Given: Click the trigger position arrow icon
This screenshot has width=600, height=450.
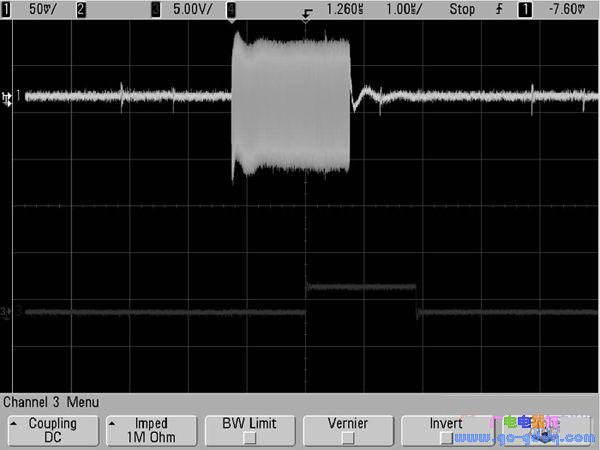Looking at the screenshot, I should pos(307,15).
